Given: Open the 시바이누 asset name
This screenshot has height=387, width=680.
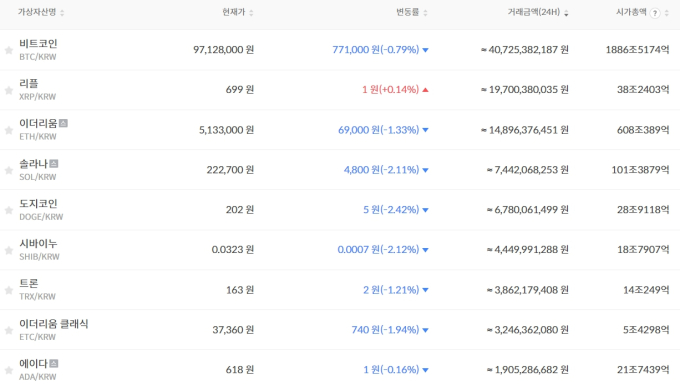Looking at the screenshot, I should click(x=38, y=243).
